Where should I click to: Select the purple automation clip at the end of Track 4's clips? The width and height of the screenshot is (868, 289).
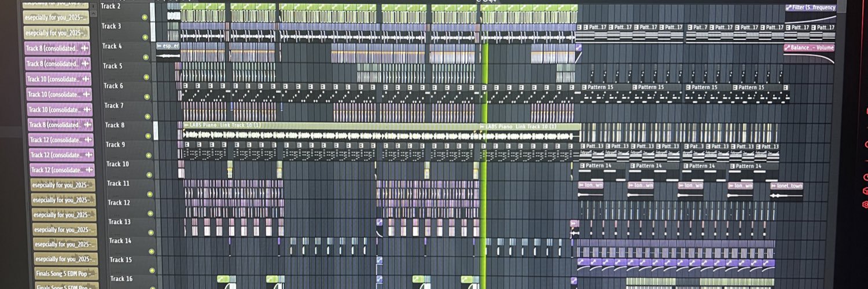point(578,47)
